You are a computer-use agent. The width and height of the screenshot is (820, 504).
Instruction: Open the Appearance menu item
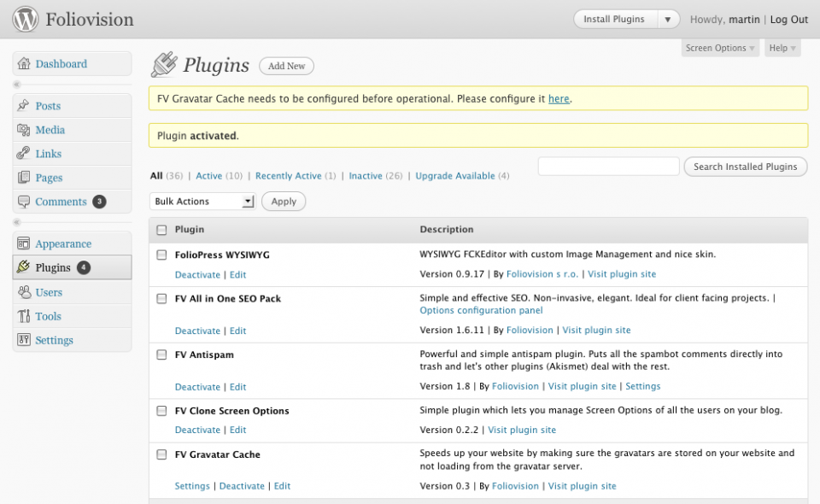click(x=63, y=243)
